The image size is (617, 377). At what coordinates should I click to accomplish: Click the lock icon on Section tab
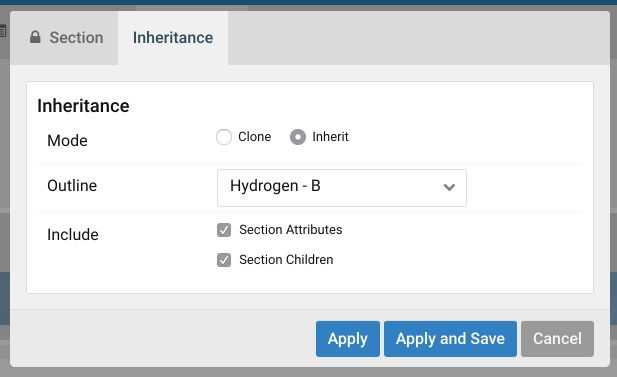[x=35, y=37]
